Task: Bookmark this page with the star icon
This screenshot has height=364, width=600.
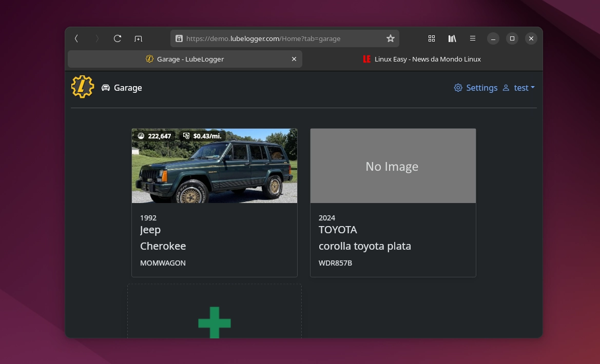Action: click(x=390, y=38)
